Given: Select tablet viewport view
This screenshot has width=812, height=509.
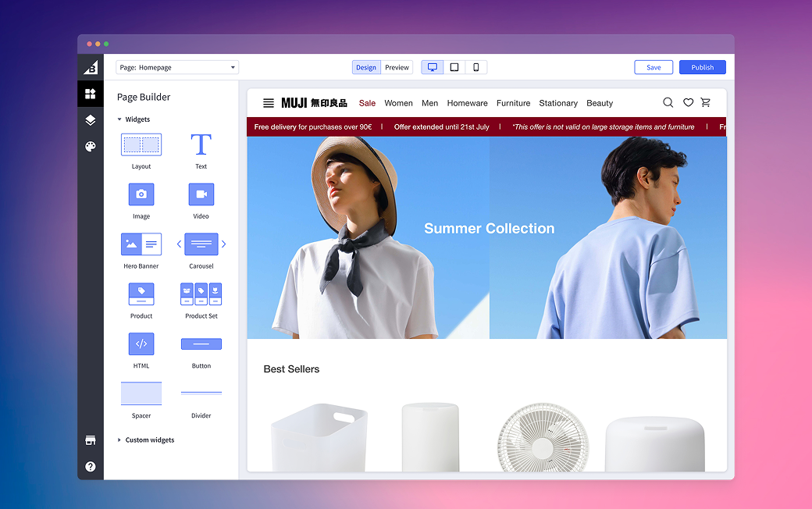Looking at the screenshot, I should pos(454,67).
